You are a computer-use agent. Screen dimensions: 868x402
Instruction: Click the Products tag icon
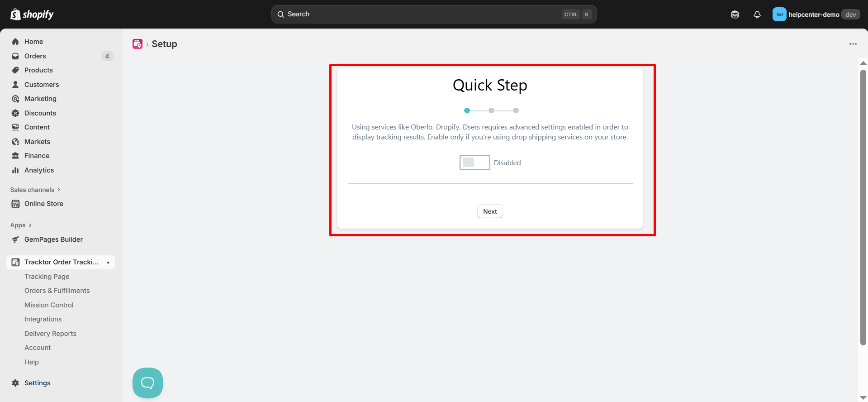[x=15, y=70]
